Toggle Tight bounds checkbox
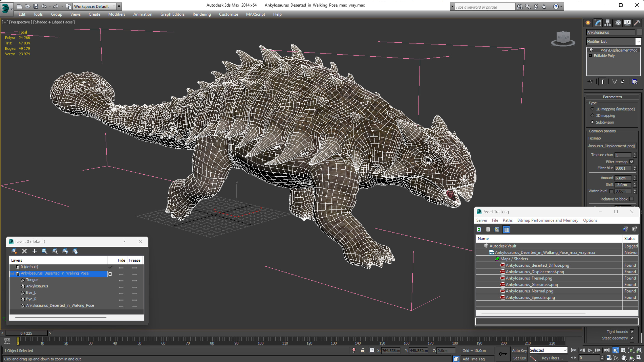The height and width of the screenshot is (362, 644). coord(632,332)
